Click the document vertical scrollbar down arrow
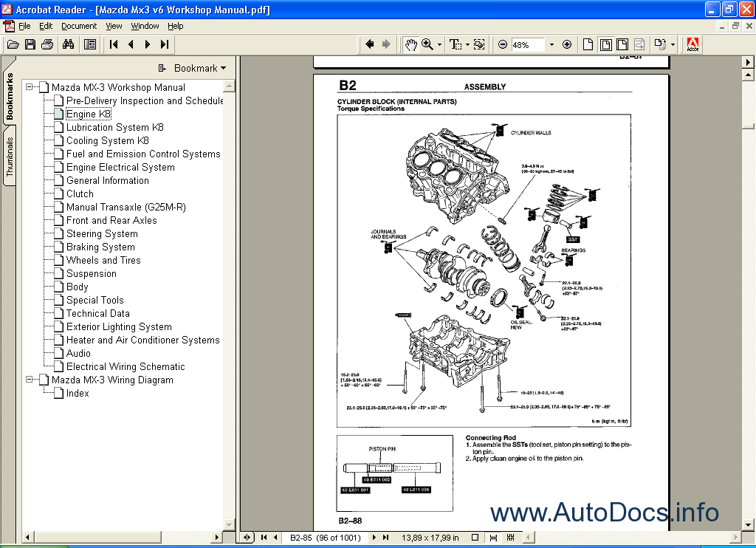The width and height of the screenshot is (756, 548). [x=749, y=525]
